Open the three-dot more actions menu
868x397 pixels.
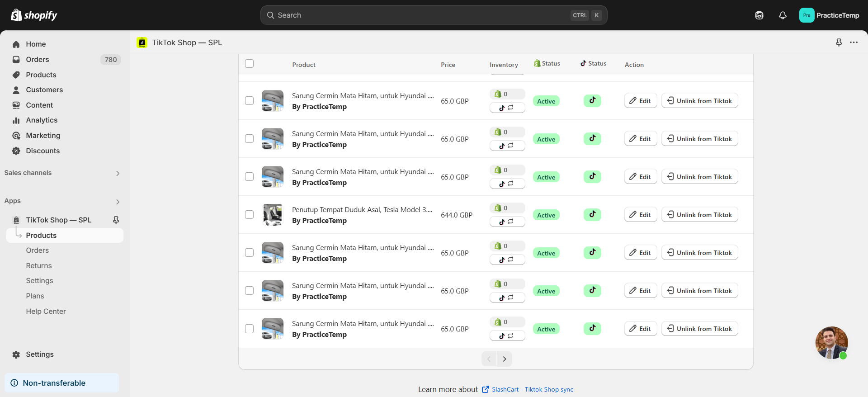click(854, 43)
